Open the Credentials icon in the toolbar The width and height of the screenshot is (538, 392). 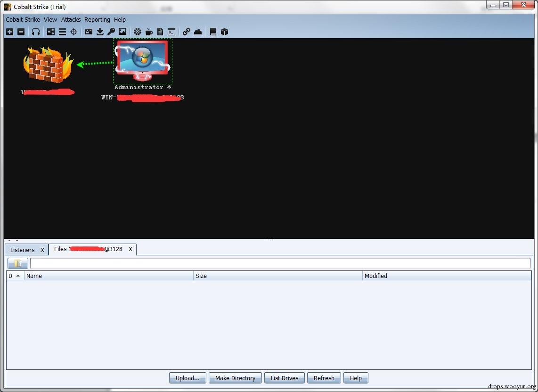(x=89, y=32)
